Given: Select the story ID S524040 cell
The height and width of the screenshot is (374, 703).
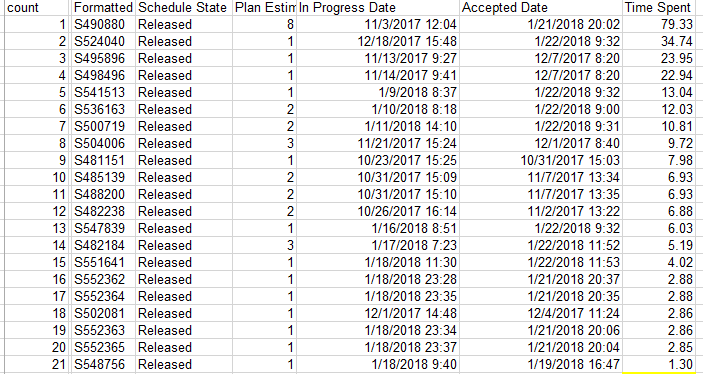Looking at the screenshot, I should tap(103, 41).
